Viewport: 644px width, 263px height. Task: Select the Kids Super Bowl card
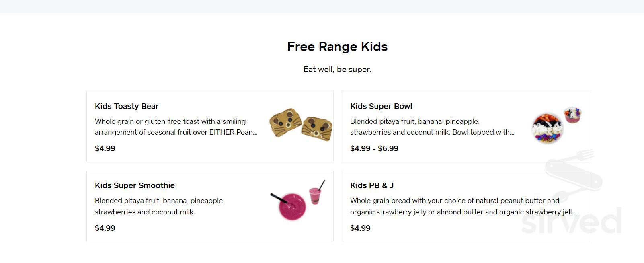tap(465, 126)
